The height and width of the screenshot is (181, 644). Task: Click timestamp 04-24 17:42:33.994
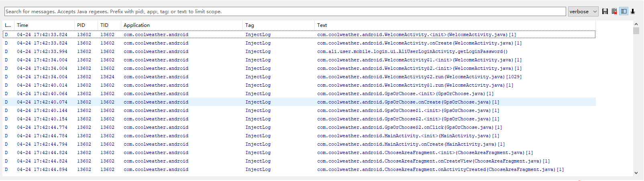[x=42, y=51]
